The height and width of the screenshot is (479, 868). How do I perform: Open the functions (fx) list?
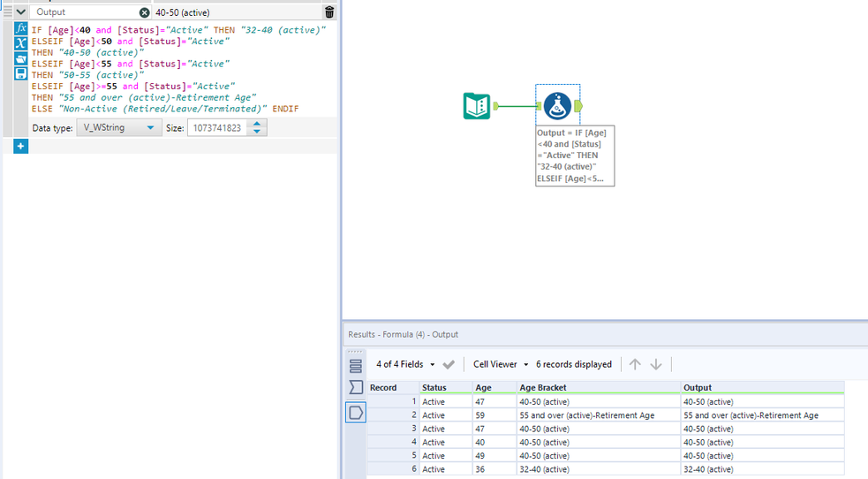tap(20, 28)
